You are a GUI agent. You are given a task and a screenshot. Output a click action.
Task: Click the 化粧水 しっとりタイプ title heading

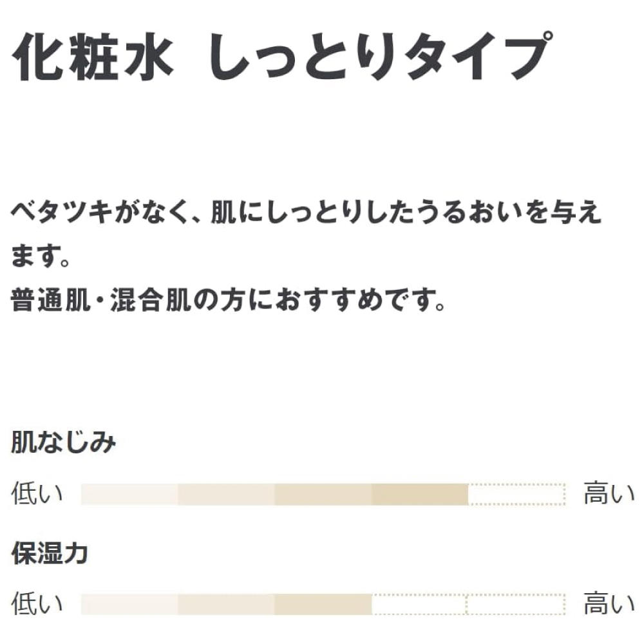pos(281,57)
